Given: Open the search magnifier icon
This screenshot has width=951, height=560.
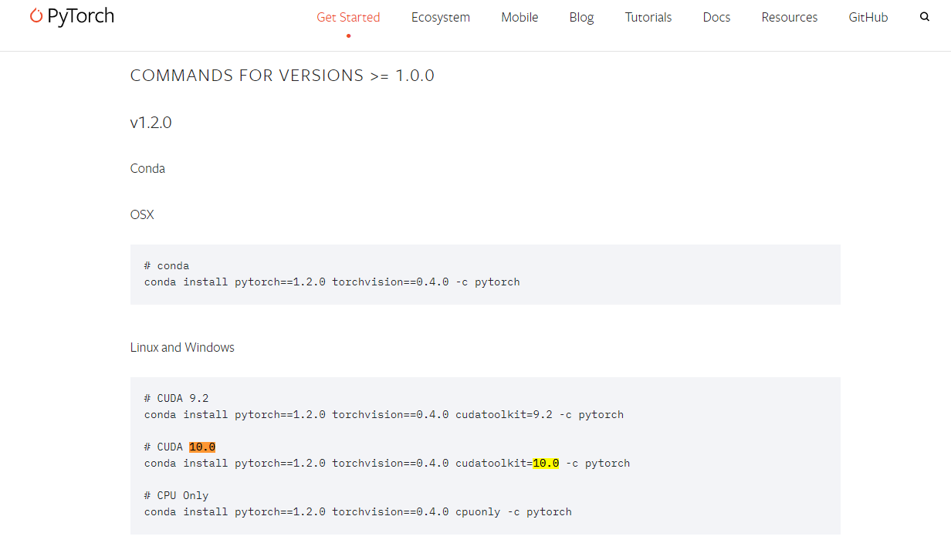Looking at the screenshot, I should click(925, 17).
